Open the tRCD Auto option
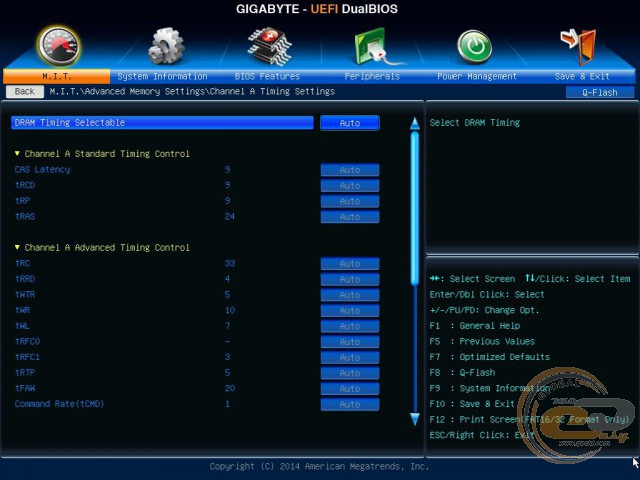The height and width of the screenshot is (480, 640). coord(350,185)
